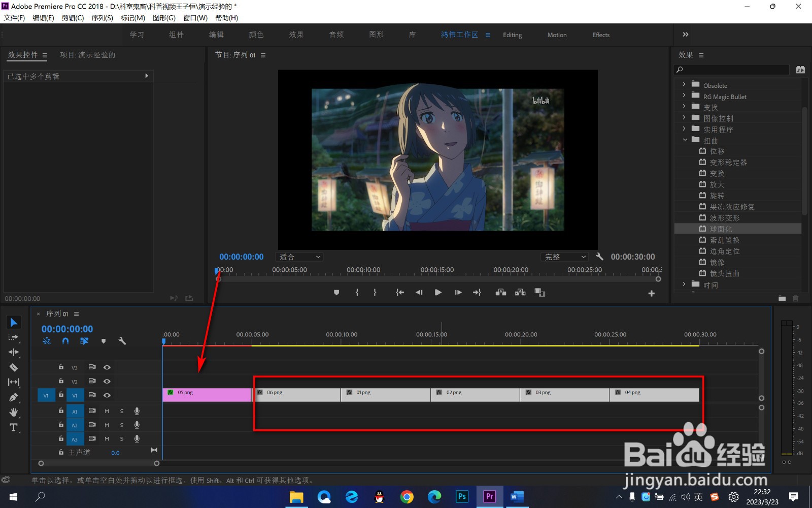Select the 05.png clip in timeline
This screenshot has width=812, height=508.
pyautogui.click(x=207, y=395)
